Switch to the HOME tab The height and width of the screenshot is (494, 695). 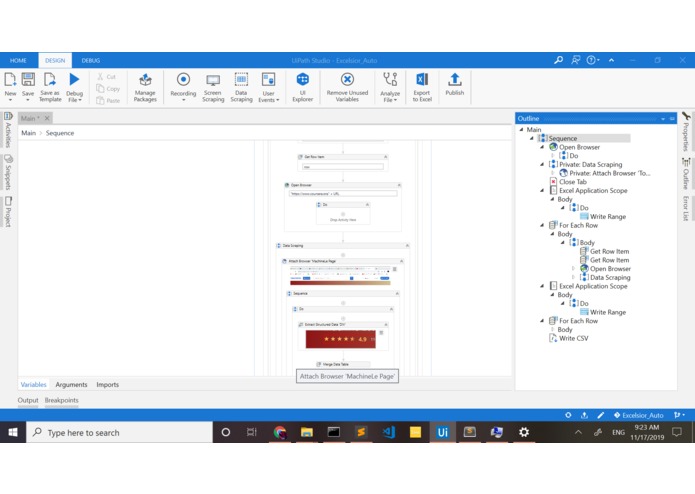[x=18, y=60]
